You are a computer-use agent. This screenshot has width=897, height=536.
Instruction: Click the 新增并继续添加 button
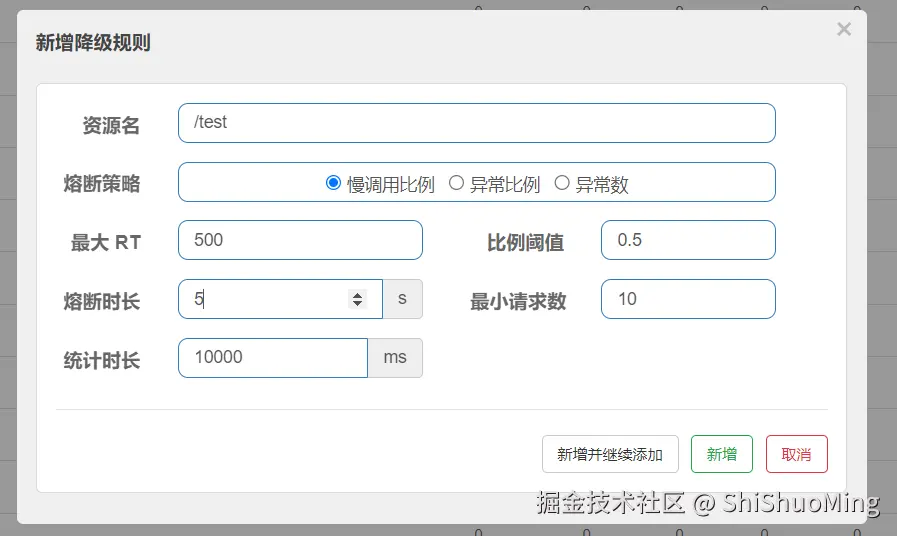pyautogui.click(x=610, y=454)
